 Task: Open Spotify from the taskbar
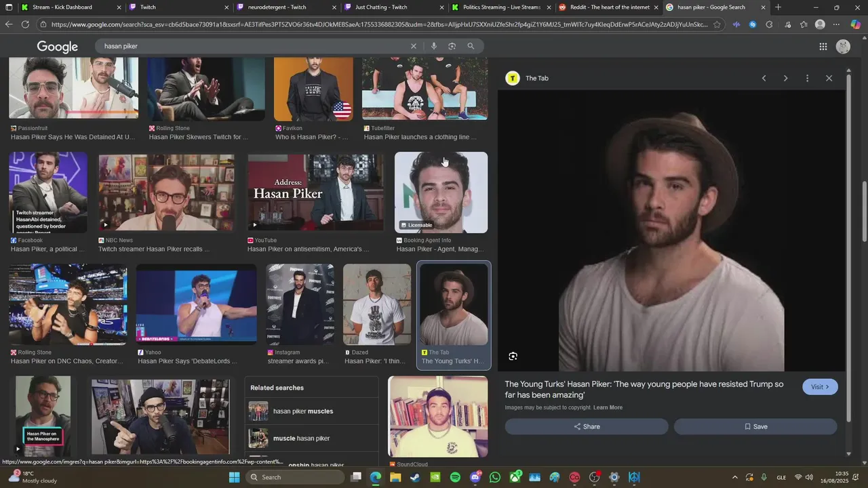(x=455, y=477)
